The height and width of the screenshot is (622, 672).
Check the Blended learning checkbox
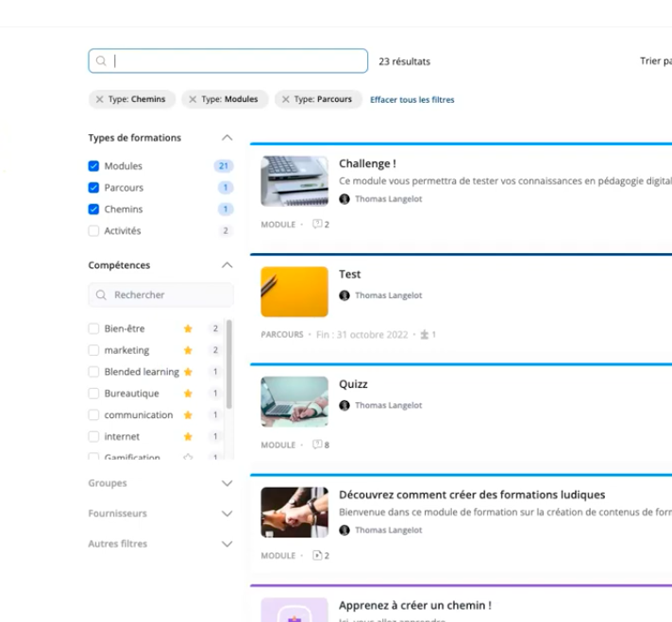click(x=93, y=372)
